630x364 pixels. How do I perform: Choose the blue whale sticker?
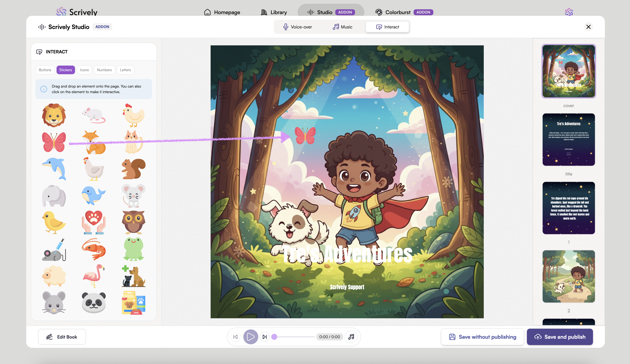point(94,195)
